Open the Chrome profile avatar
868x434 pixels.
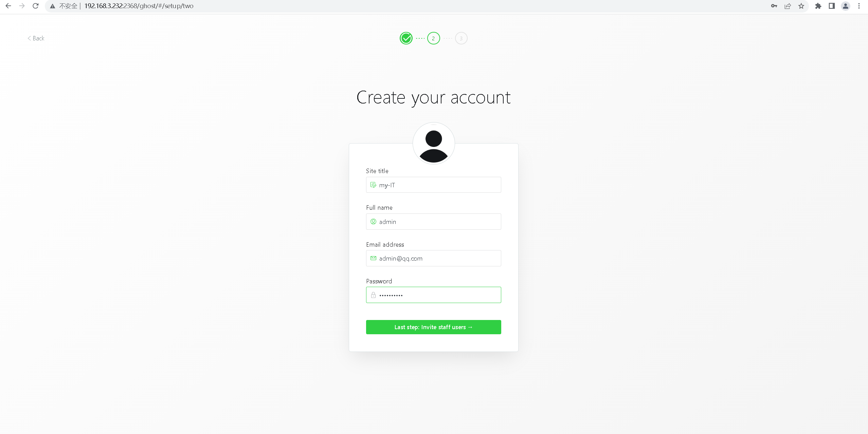coord(846,6)
